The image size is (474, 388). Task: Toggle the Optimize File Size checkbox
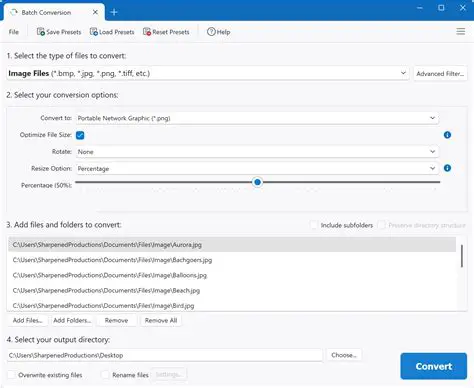tap(80, 135)
